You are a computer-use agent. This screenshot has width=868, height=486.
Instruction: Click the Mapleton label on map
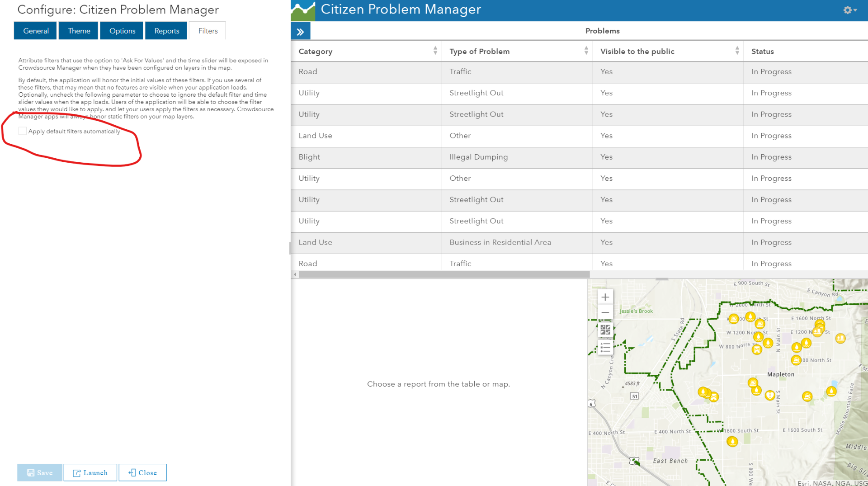pos(780,374)
